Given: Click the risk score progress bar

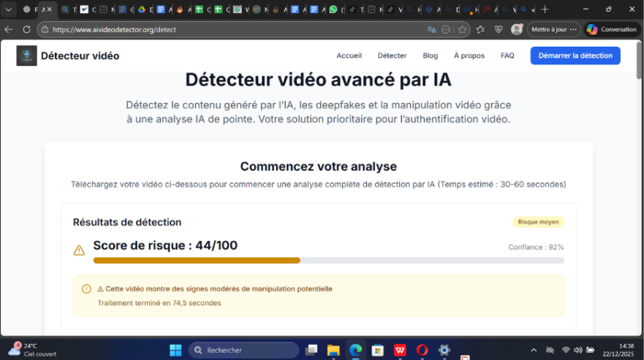Looking at the screenshot, I should pos(328,260).
